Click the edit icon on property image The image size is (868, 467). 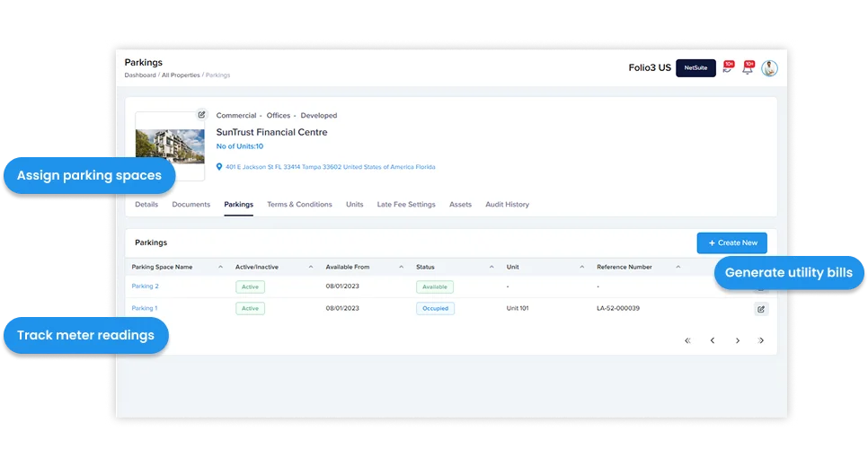(201, 115)
